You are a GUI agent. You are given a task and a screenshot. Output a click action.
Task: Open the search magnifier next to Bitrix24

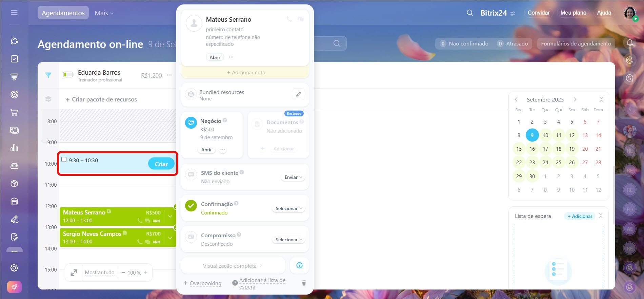click(470, 13)
